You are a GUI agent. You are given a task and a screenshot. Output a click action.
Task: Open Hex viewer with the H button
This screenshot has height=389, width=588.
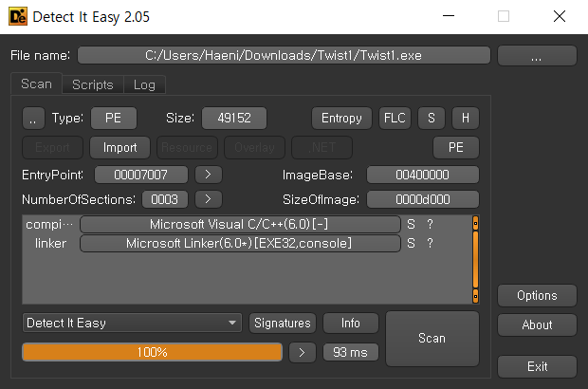click(x=466, y=119)
